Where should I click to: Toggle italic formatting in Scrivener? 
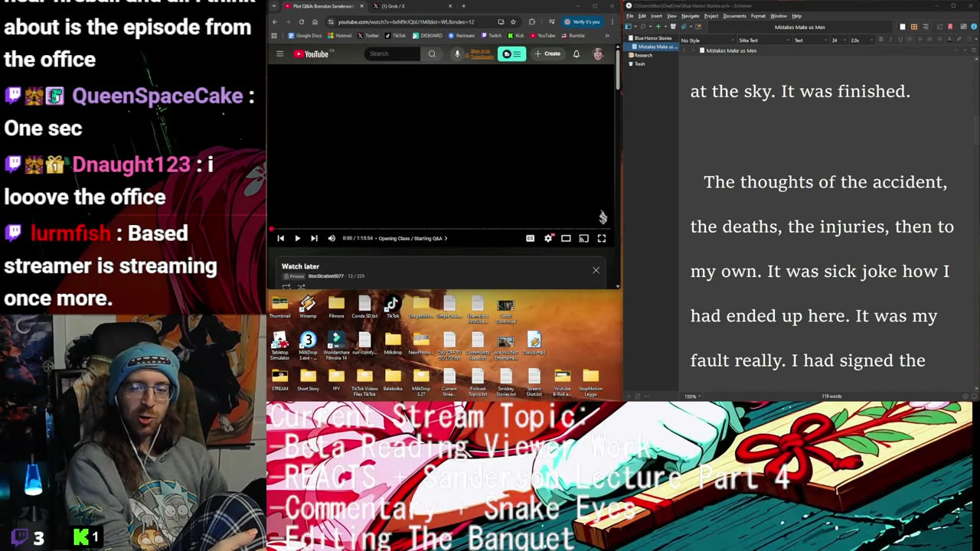890,40
